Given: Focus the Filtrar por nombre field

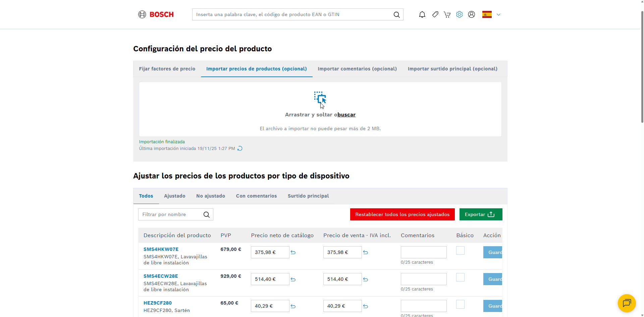Looking at the screenshot, I should [x=171, y=214].
